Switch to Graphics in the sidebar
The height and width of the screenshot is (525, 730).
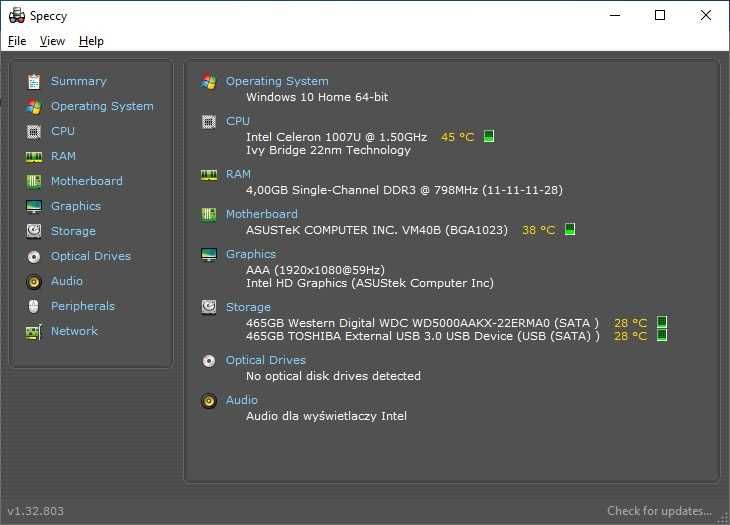pyautogui.click(x=76, y=206)
